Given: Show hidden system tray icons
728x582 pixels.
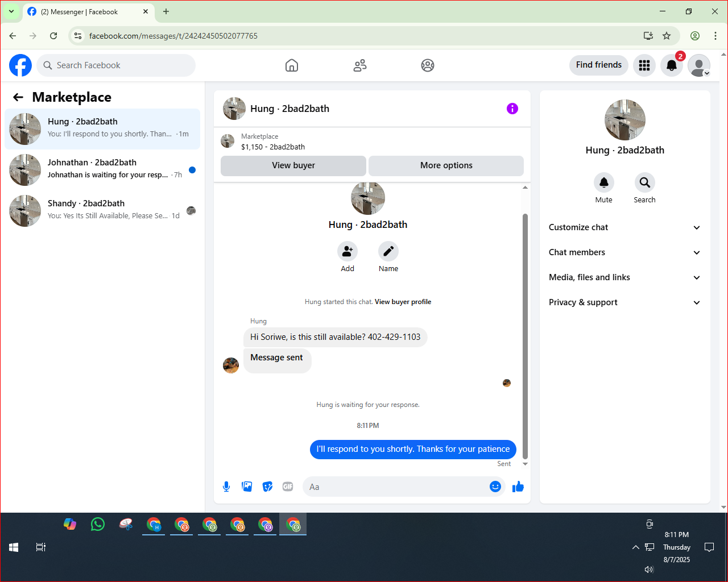Looking at the screenshot, I should click(635, 547).
